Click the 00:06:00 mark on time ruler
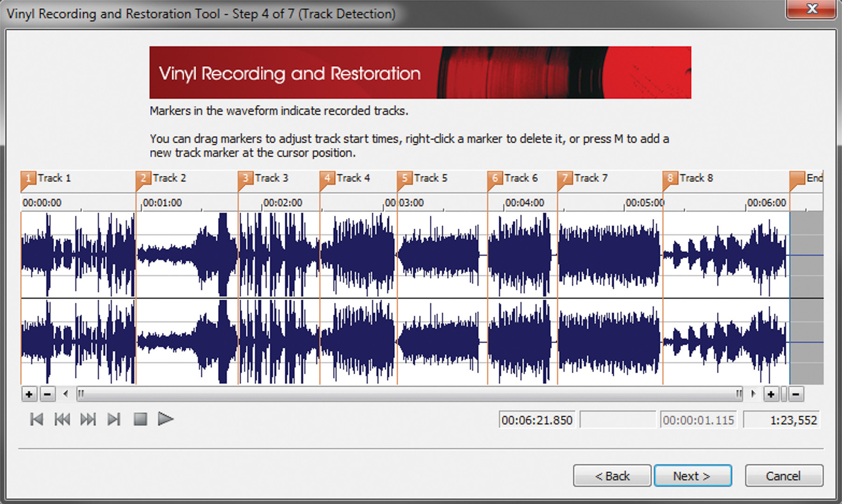Image resolution: width=842 pixels, height=504 pixels. pyautogui.click(x=767, y=203)
